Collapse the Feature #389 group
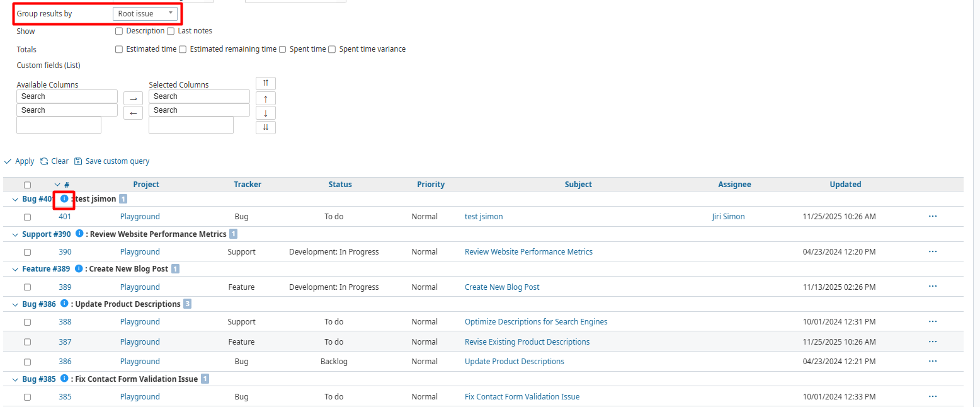 16,269
